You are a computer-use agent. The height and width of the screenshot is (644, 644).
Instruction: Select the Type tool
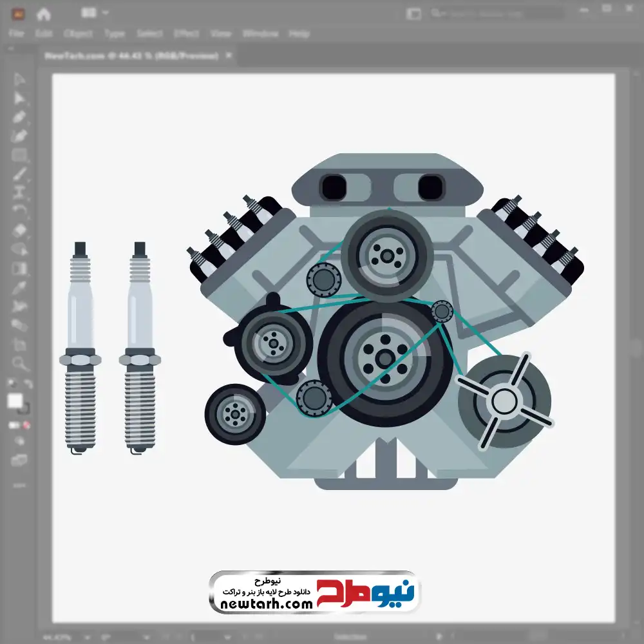pyautogui.click(x=19, y=192)
